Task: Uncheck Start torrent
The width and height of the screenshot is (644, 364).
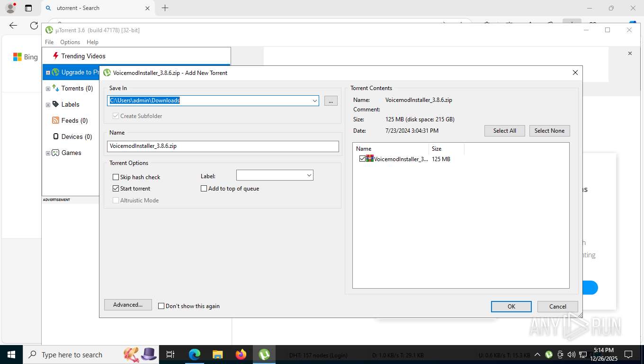Action: (116, 189)
